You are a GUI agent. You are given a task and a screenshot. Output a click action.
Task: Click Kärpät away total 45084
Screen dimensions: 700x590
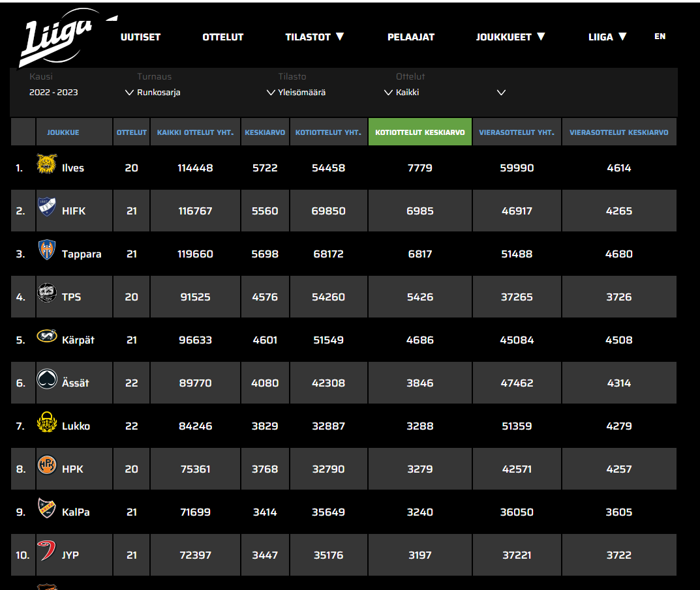517,340
